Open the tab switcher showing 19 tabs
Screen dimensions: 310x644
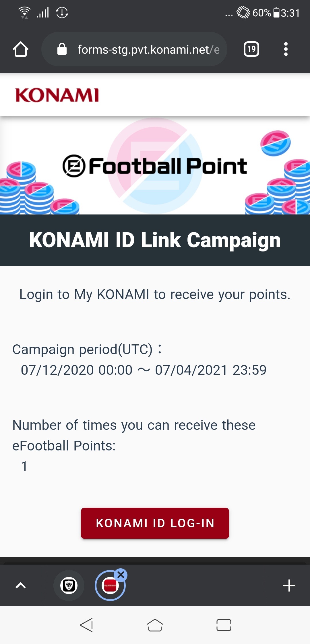point(251,49)
